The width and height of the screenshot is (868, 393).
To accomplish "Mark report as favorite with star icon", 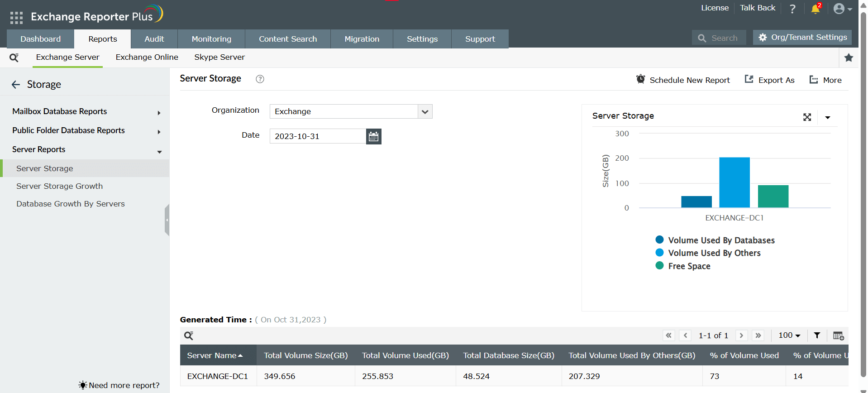I will click(x=849, y=58).
